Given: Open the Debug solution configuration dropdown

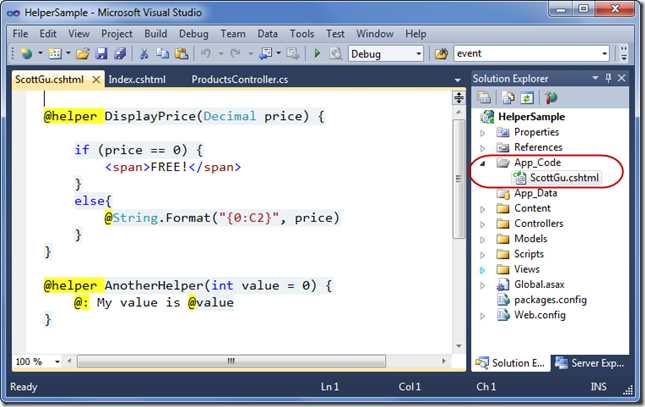Looking at the screenshot, I should 419,54.
